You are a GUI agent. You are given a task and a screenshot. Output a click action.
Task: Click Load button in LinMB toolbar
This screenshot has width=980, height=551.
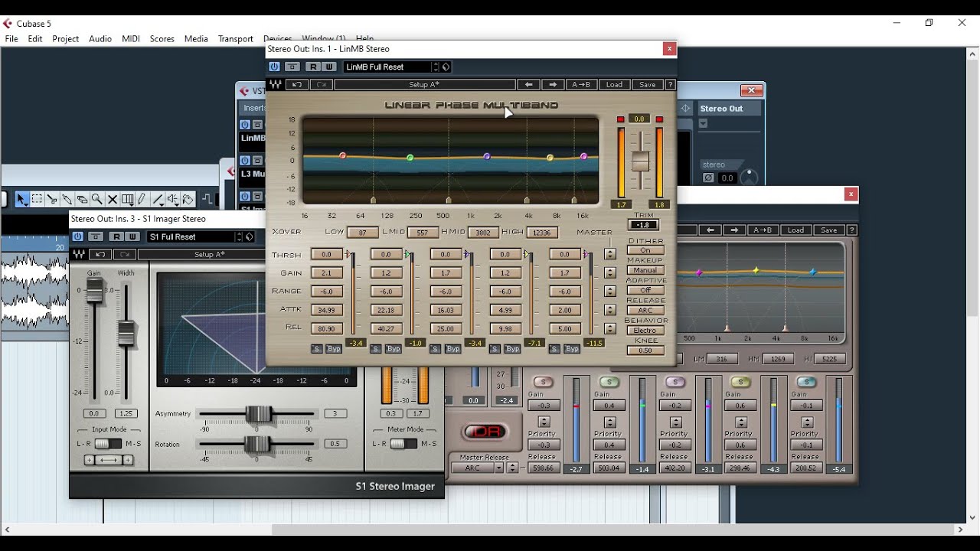(614, 85)
